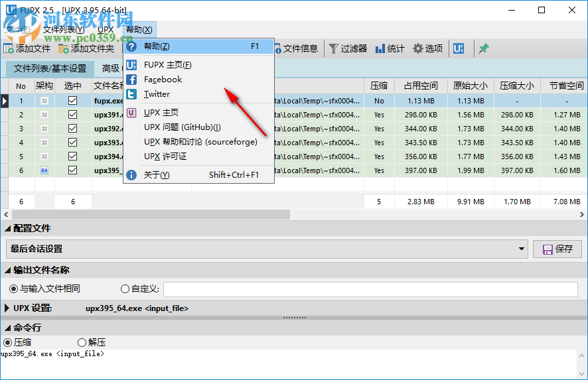
Task: Click the command line scroll up arrow
Action: click(581, 355)
